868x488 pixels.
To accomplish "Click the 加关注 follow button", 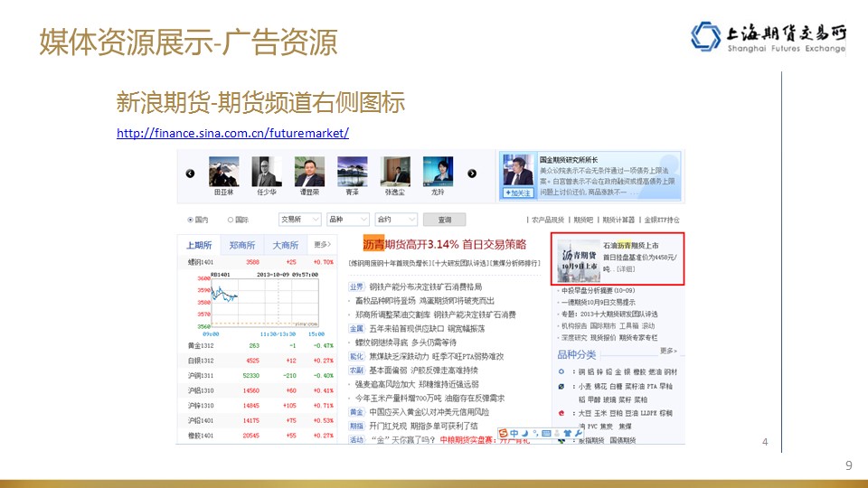I will [x=517, y=192].
